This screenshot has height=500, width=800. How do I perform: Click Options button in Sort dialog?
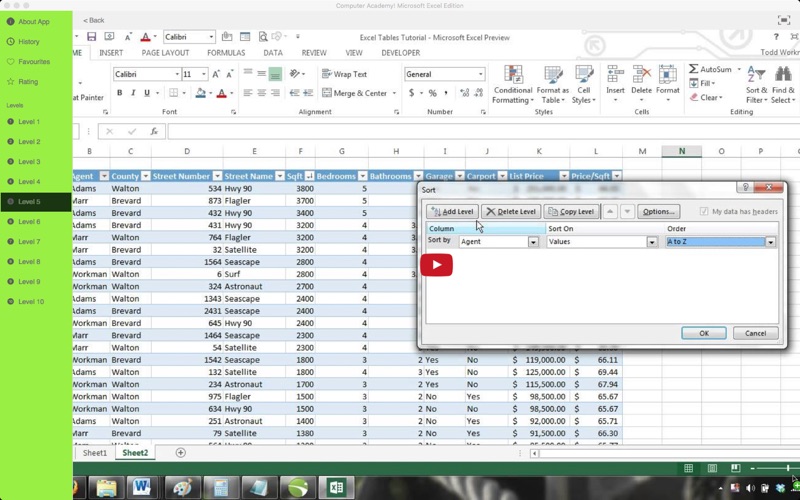coord(658,211)
